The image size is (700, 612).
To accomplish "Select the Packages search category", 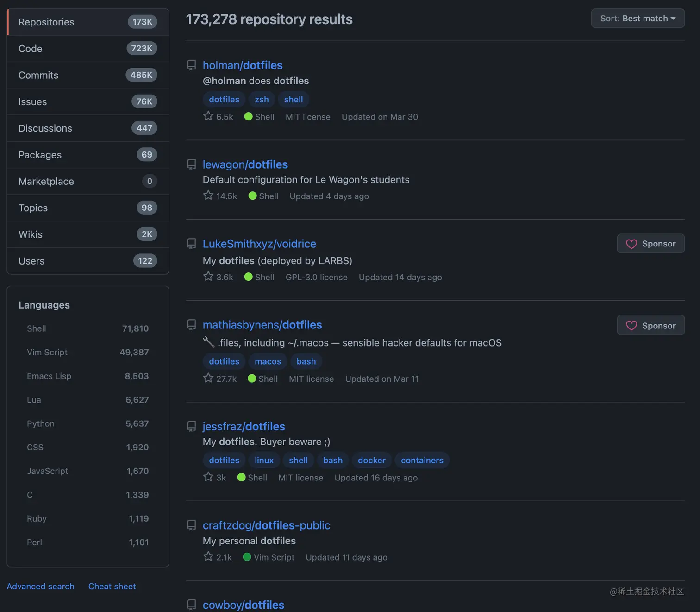I will point(88,155).
